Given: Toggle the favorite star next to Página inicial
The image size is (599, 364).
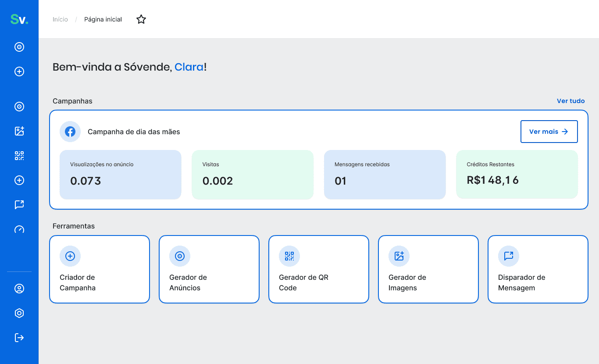Looking at the screenshot, I should (x=141, y=19).
